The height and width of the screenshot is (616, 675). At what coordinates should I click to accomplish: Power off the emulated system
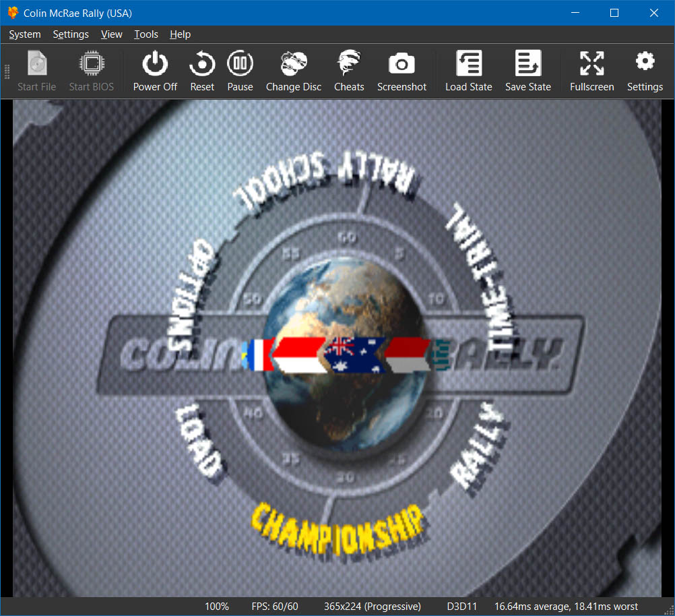[155, 71]
